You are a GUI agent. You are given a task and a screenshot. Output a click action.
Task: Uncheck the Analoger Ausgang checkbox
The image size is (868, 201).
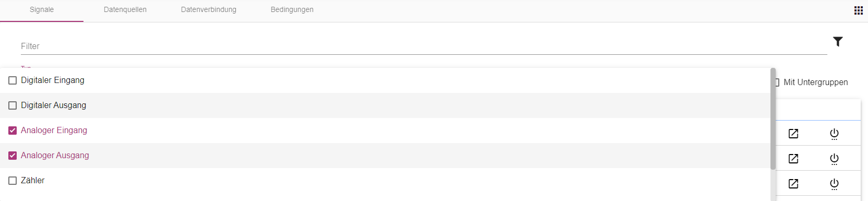click(13, 156)
